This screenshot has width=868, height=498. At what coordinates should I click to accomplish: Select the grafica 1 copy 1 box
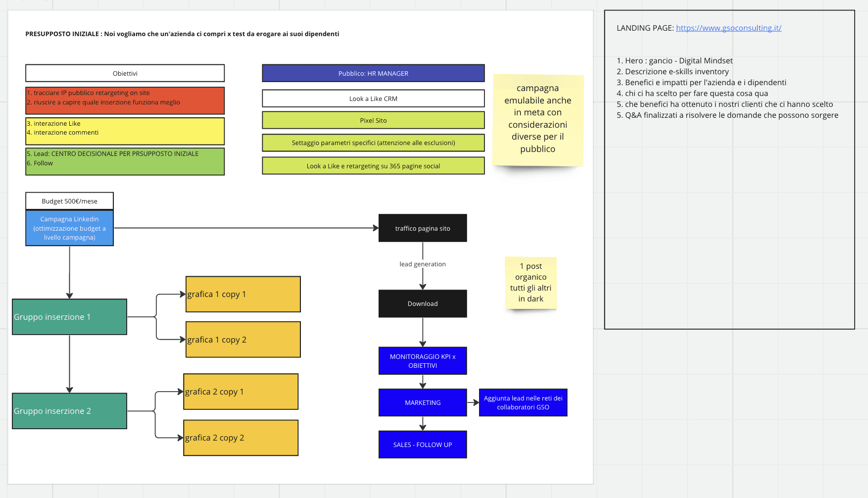click(x=243, y=294)
